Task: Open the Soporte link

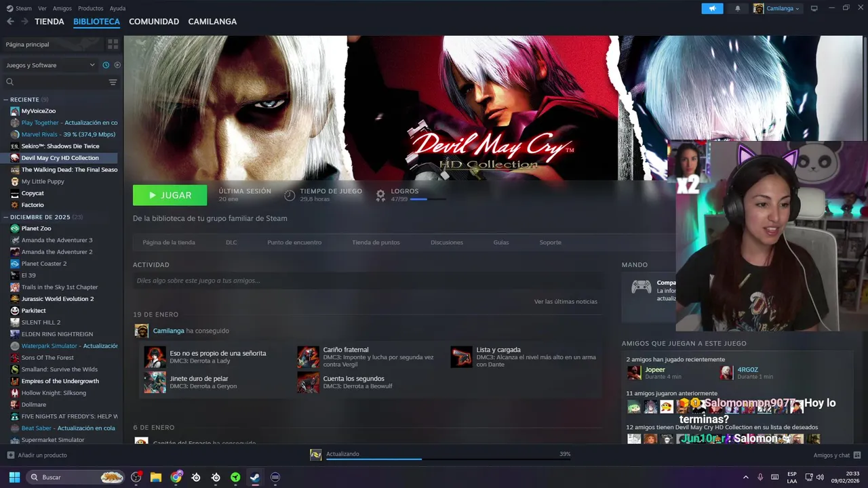Action: tap(550, 242)
